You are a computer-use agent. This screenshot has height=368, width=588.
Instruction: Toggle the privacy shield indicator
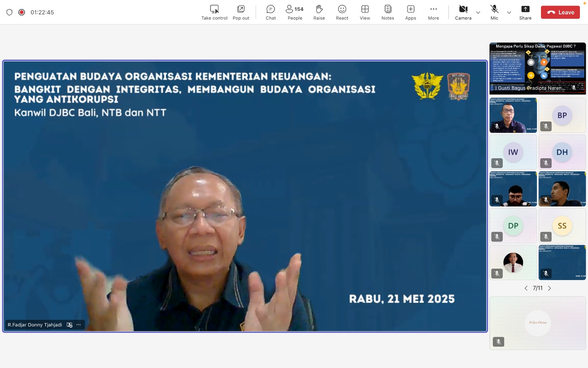9,12
